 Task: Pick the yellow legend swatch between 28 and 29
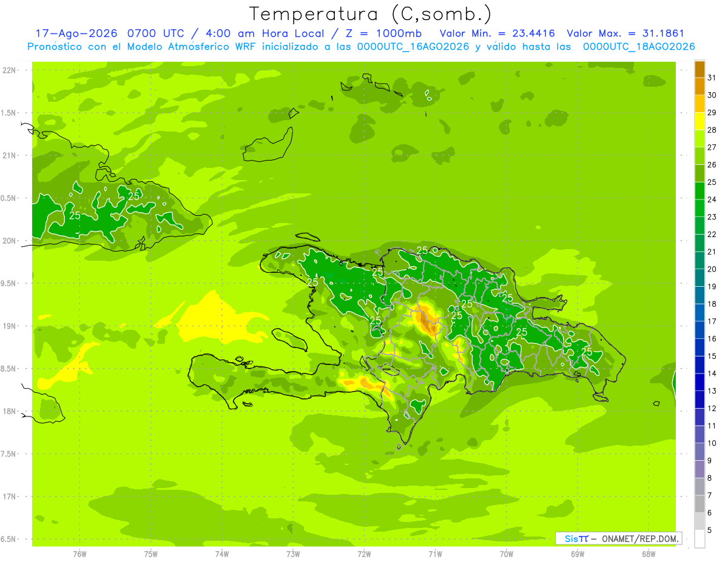(699, 121)
